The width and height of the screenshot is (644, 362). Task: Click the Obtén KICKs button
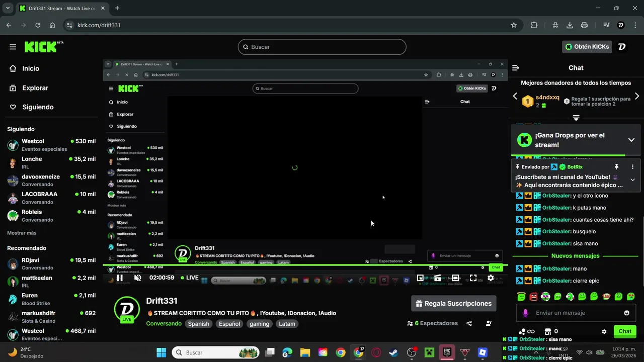(587, 47)
